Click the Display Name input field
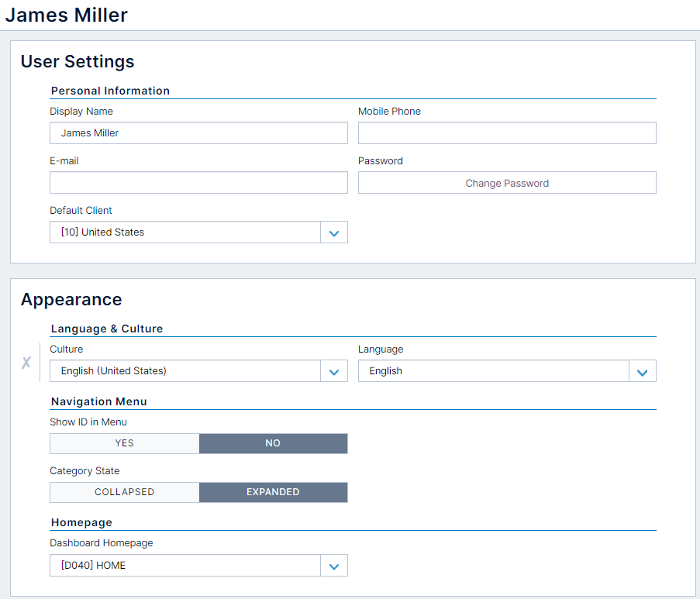 pyautogui.click(x=198, y=133)
